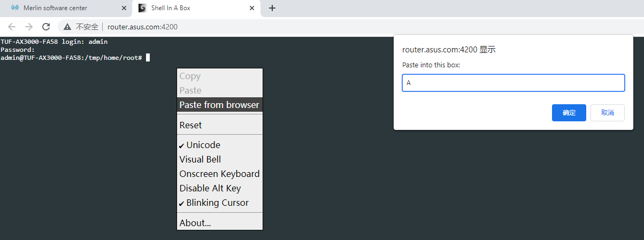Choose Copy in the context menu

click(x=220, y=76)
